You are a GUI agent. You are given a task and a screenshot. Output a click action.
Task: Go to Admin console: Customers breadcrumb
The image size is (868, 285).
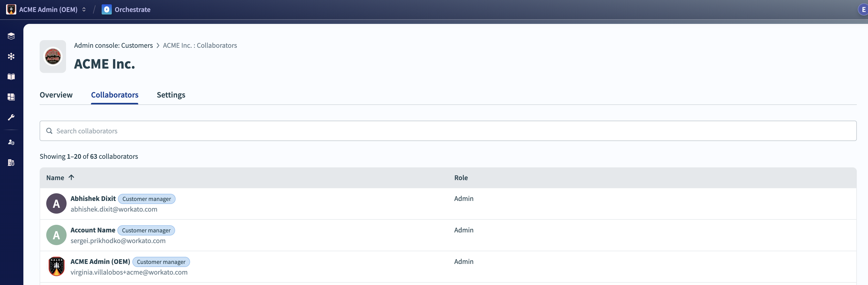113,45
